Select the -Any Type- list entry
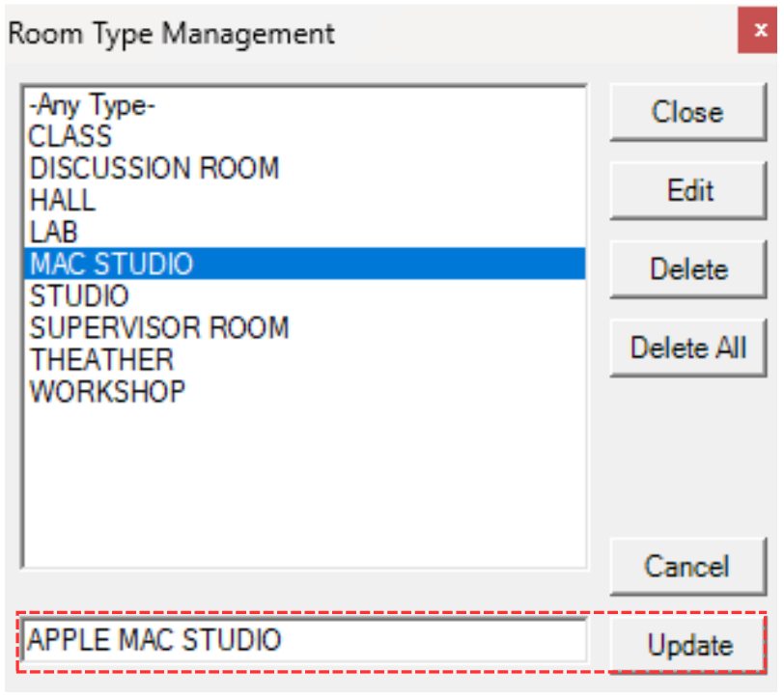The width and height of the screenshot is (784, 699). [x=92, y=104]
